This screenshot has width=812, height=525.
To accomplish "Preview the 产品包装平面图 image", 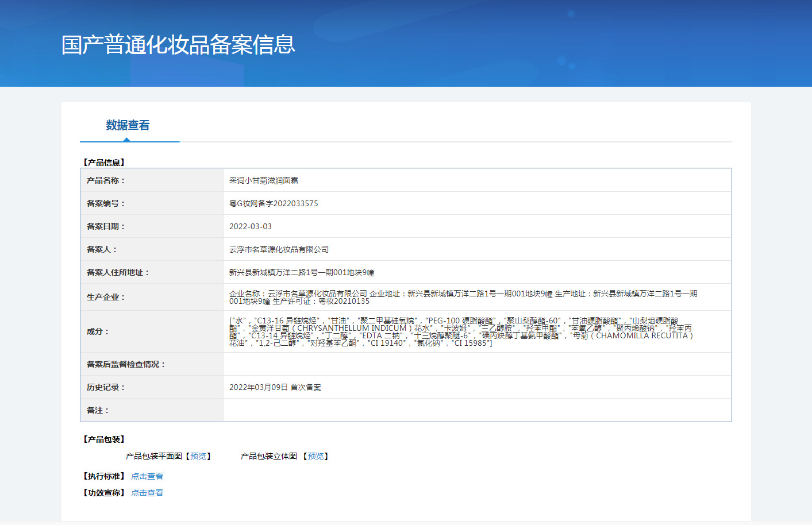I will [198, 456].
